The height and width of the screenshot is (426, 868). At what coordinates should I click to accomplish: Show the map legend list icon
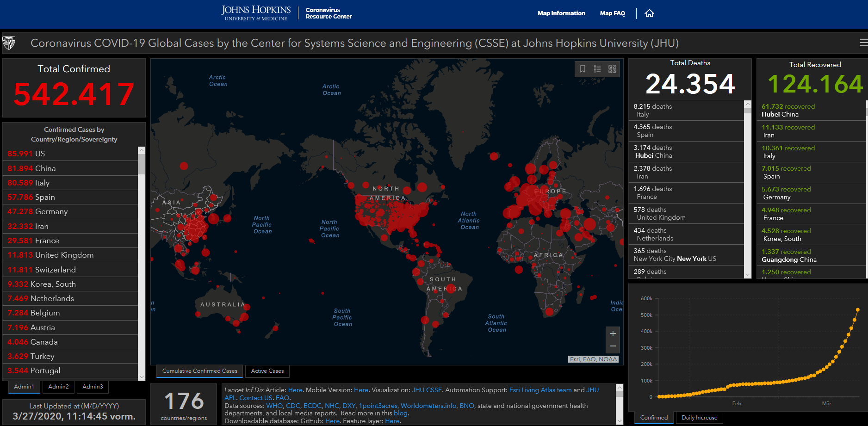(x=597, y=69)
